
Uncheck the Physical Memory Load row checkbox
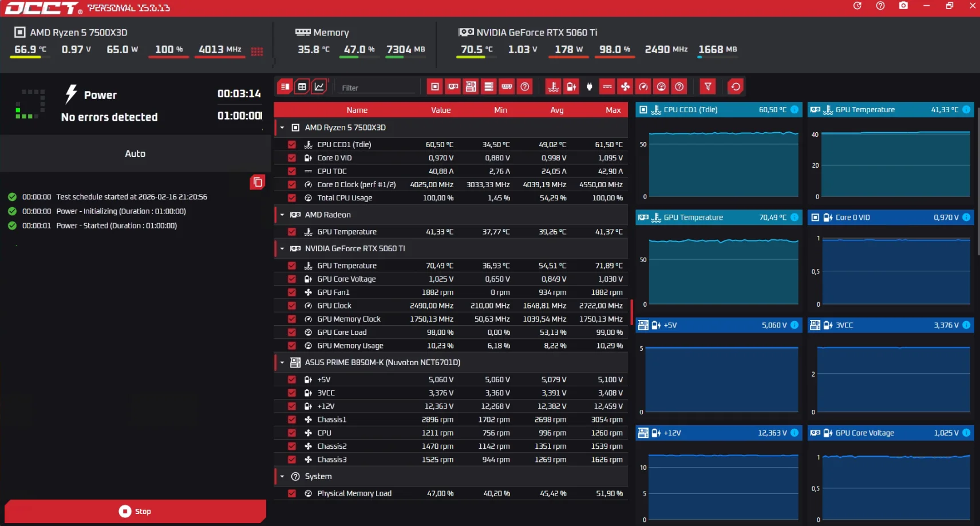tap(292, 493)
